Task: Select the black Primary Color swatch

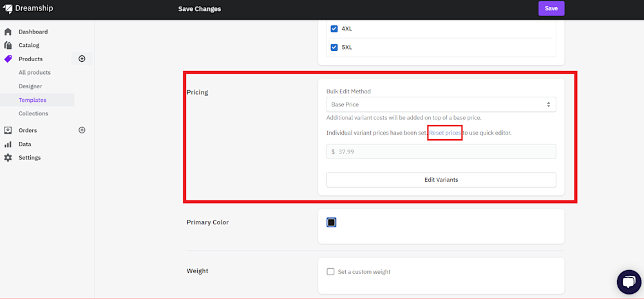Action: pyautogui.click(x=332, y=222)
